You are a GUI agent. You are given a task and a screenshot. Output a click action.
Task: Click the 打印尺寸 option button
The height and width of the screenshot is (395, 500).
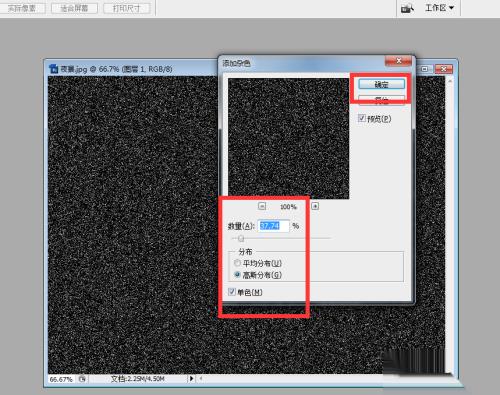[127, 8]
